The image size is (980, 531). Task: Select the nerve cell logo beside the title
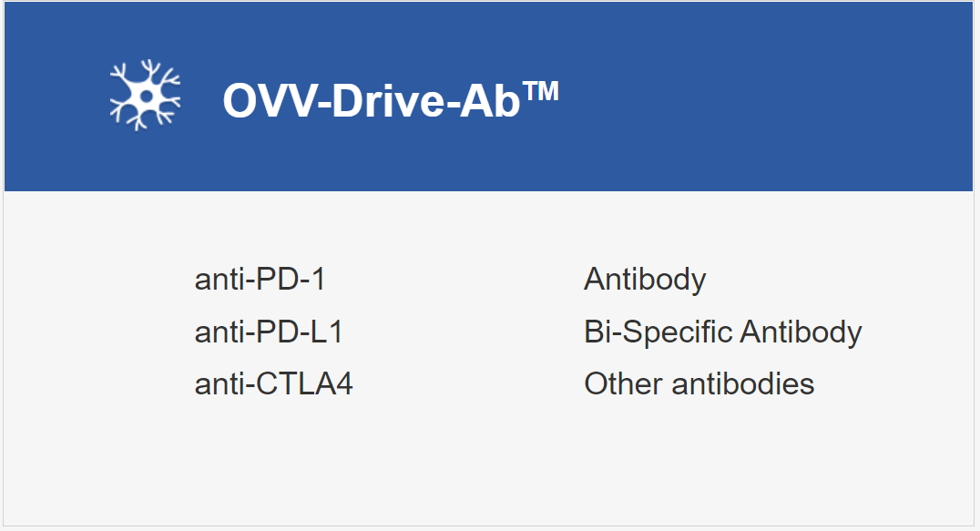point(145,95)
